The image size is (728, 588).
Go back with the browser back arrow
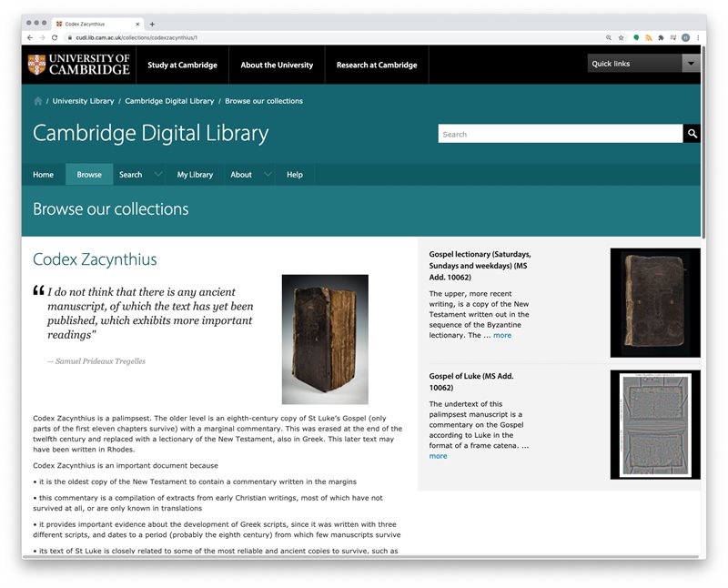click(29, 37)
